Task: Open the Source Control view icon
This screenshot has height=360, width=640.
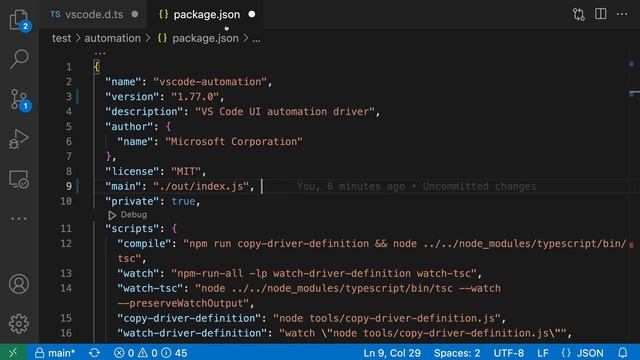Action: [19, 100]
